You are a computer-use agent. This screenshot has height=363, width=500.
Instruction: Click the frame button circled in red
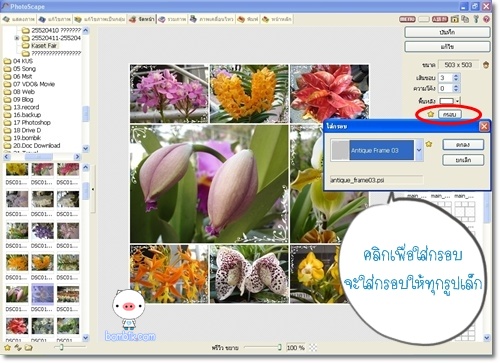(x=449, y=114)
